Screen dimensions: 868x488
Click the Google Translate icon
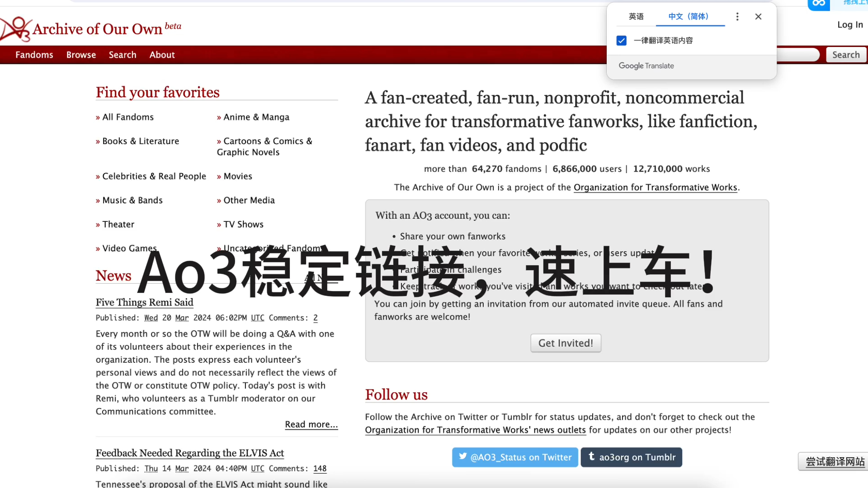[646, 66]
